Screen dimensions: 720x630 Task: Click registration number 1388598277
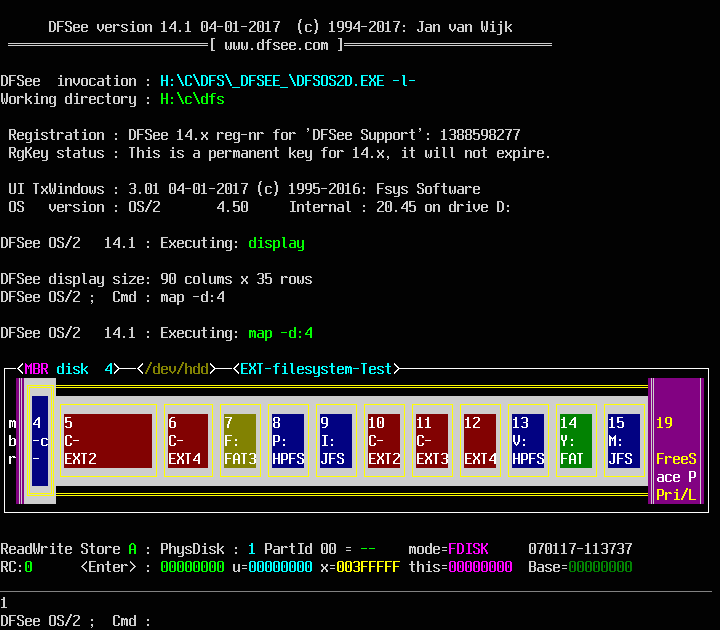[x=480, y=135]
